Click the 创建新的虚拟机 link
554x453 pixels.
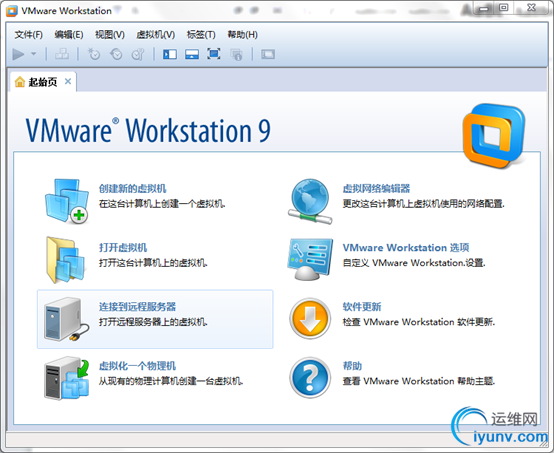(x=132, y=188)
